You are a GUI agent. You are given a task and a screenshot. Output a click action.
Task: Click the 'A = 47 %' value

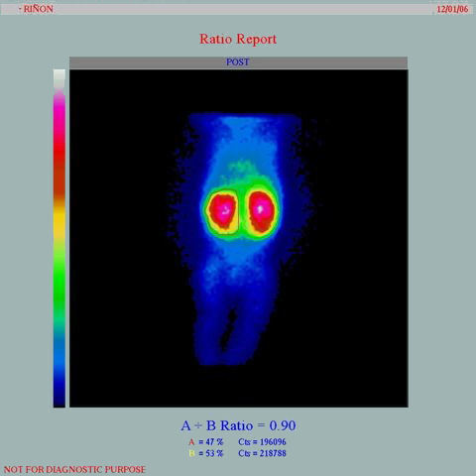click(206, 442)
